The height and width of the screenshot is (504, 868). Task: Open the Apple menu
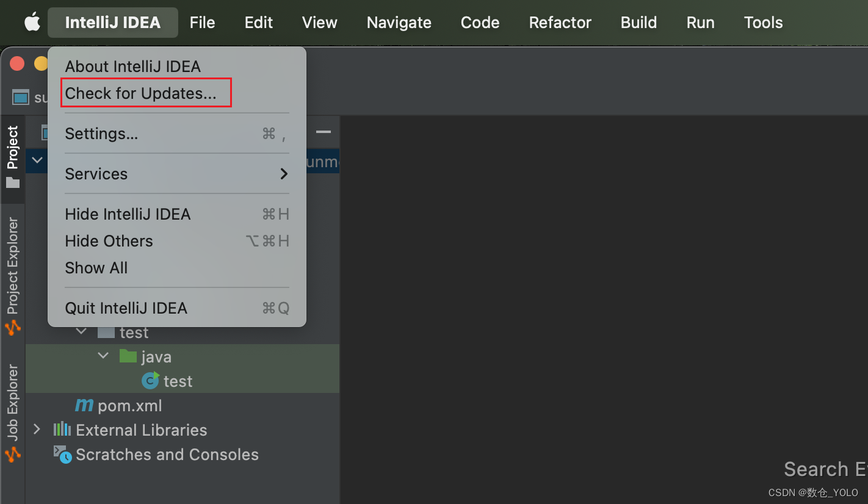click(32, 23)
